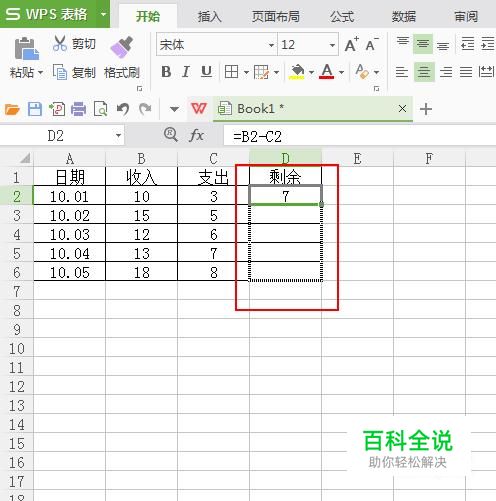Open the 数据 tab
This screenshot has height=501, width=496.
click(x=404, y=16)
